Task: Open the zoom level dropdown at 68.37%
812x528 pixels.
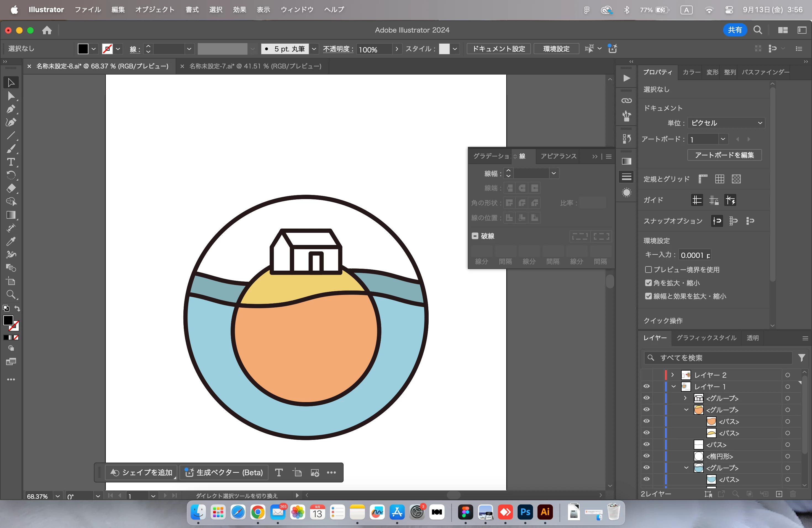Action: [x=58, y=496]
